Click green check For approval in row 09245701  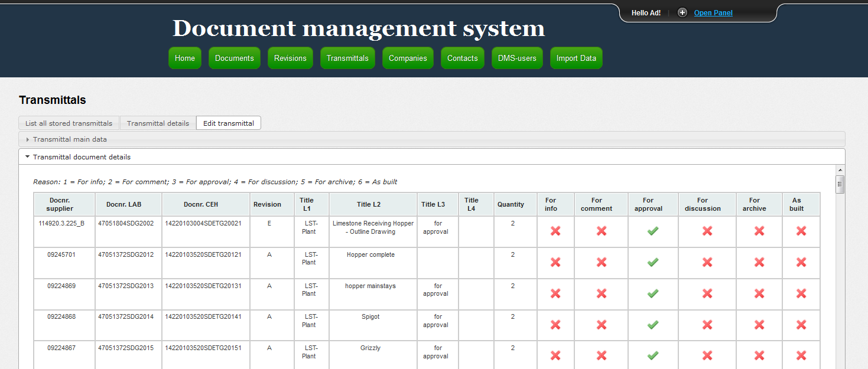pyautogui.click(x=653, y=262)
